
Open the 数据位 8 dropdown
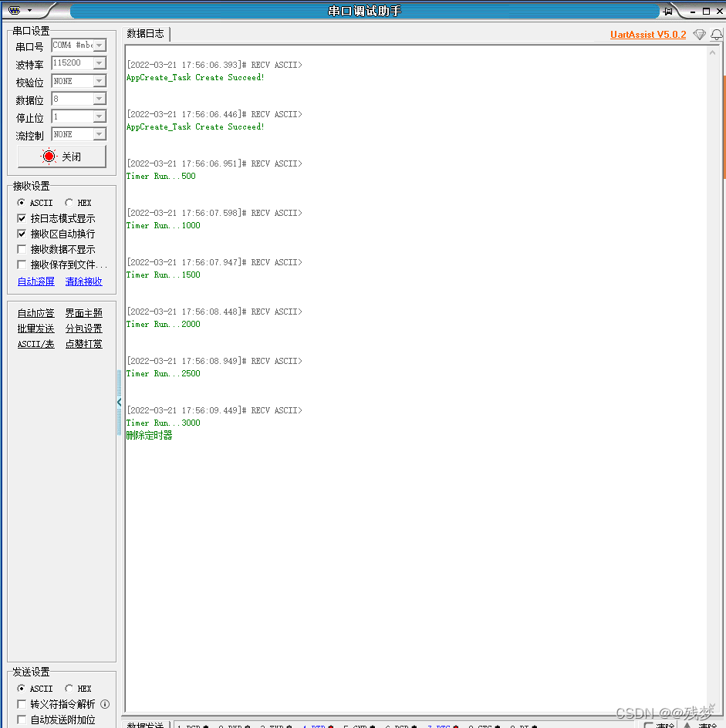[x=100, y=99]
